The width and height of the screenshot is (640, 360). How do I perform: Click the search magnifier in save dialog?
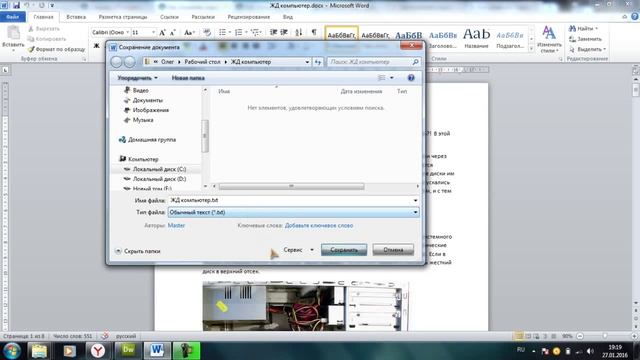(x=415, y=62)
